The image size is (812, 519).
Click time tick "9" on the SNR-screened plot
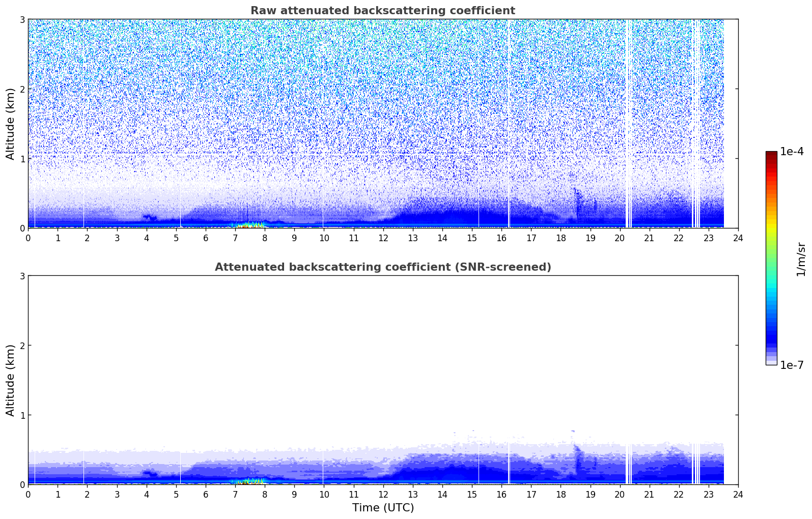294,494
